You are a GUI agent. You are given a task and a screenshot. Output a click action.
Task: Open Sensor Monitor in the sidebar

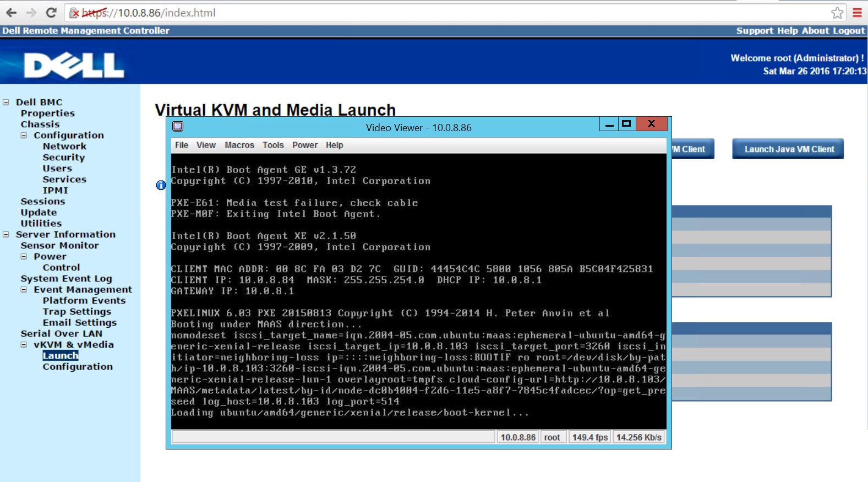[60, 245]
